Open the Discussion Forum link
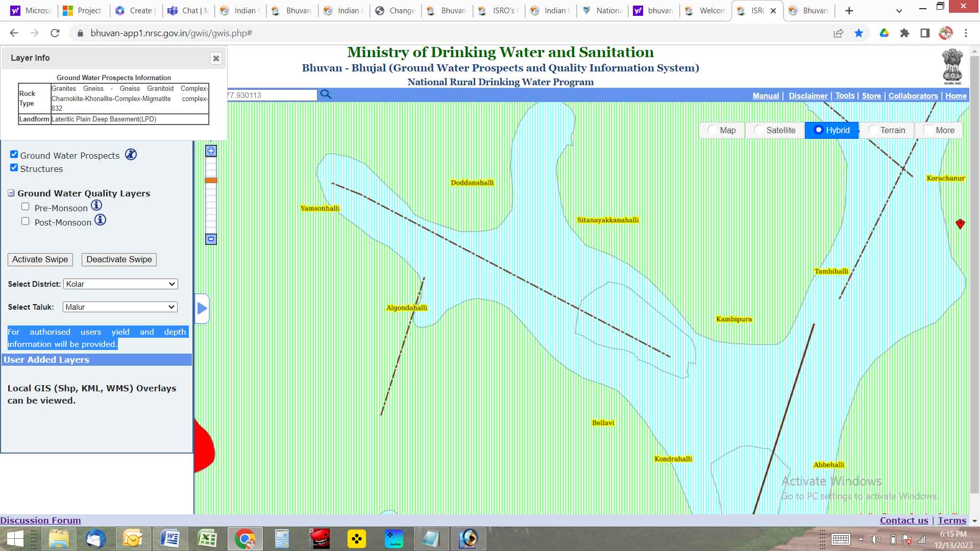980x551 pixels. 40,520
